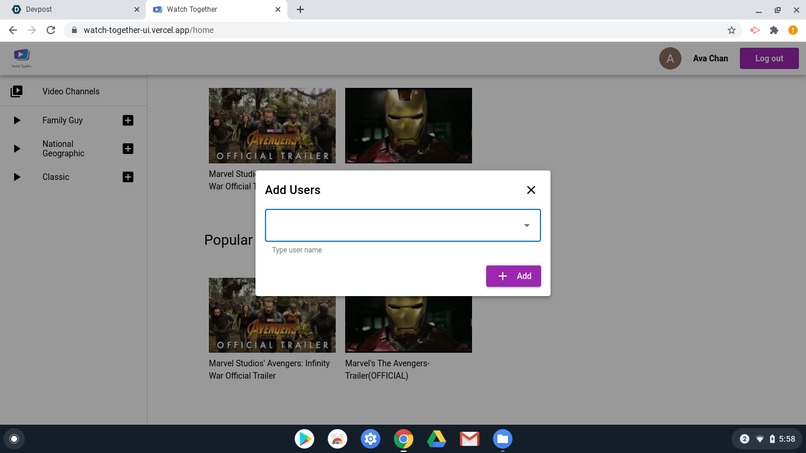Close the Devpost tab
Viewport: 806px width, 453px height.
[136, 9]
